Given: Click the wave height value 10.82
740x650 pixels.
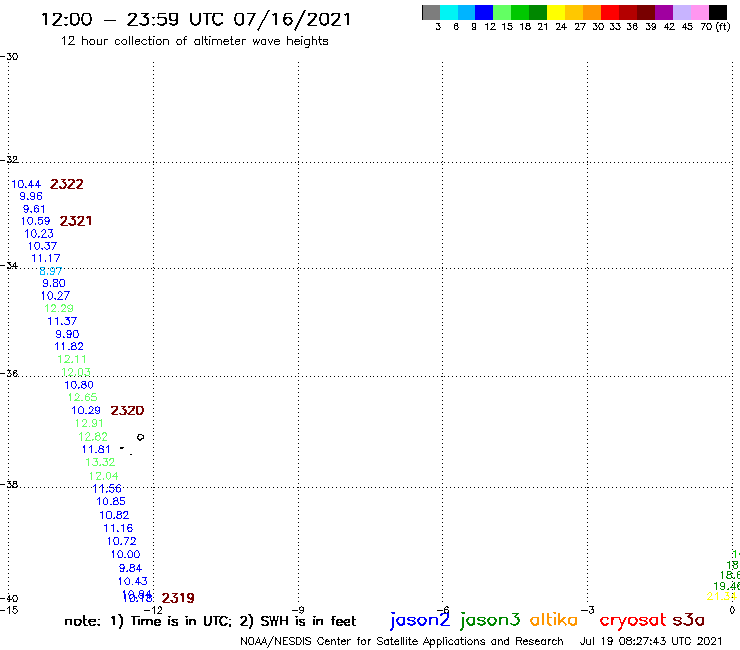Looking at the screenshot, I should point(114,515).
